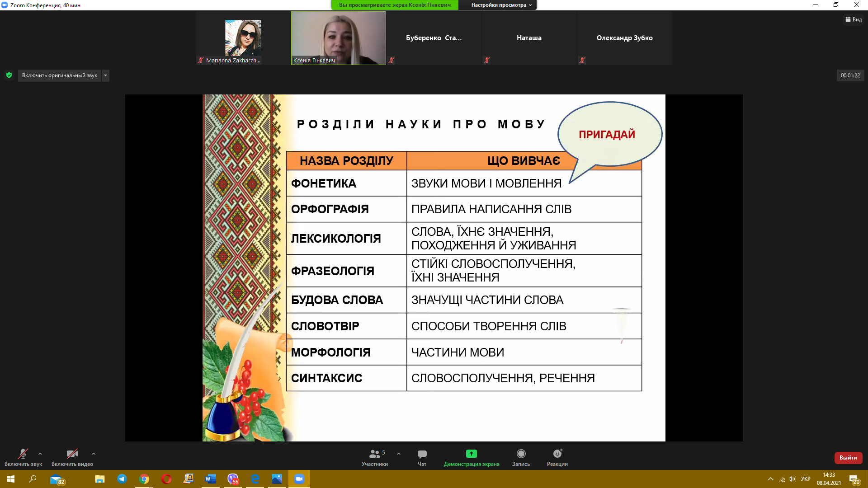Click the green encryption shield icon

(x=9, y=75)
